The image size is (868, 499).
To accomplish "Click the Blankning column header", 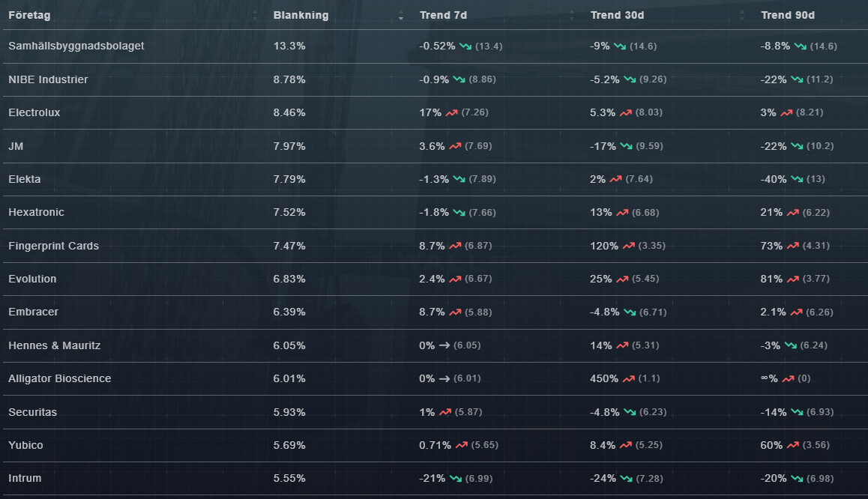I will coord(301,15).
